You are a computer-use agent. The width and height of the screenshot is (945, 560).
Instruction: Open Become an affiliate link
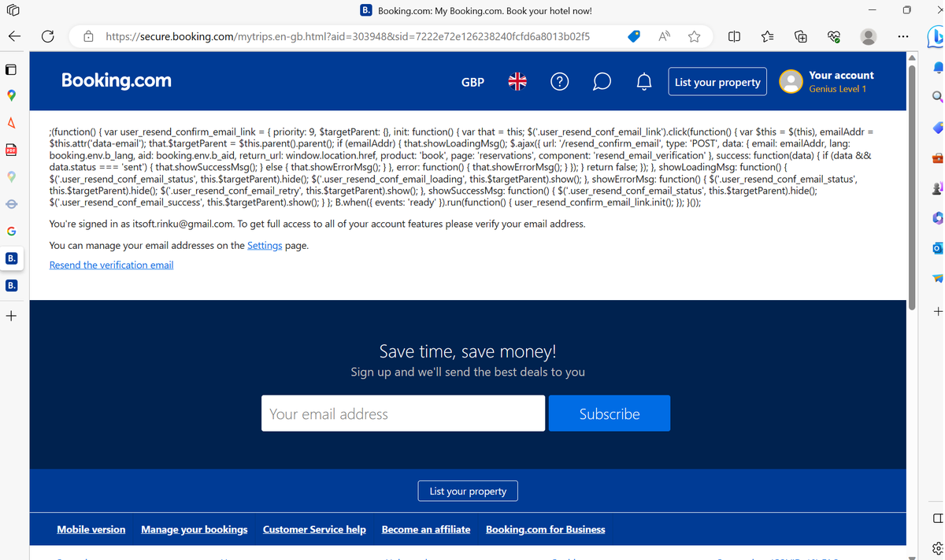coord(426,529)
